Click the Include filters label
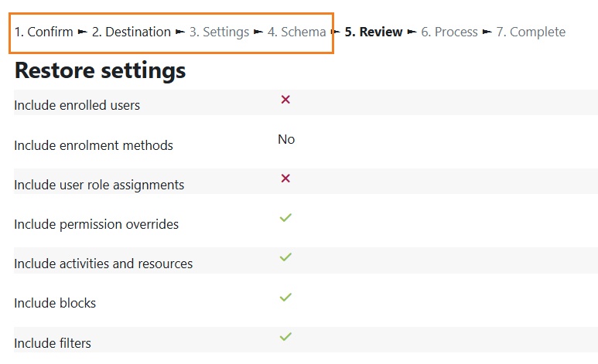The height and width of the screenshot is (364, 598). 53,343
